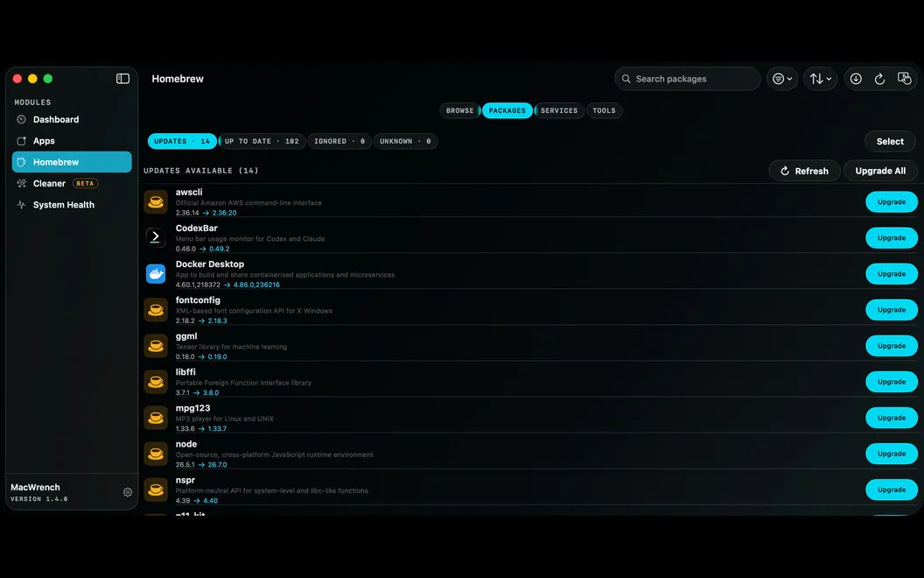The width and height of the screenshot is (924, 578).
Task: Click 'Tensor library for machine learning' description
Action: coord(231,347)
